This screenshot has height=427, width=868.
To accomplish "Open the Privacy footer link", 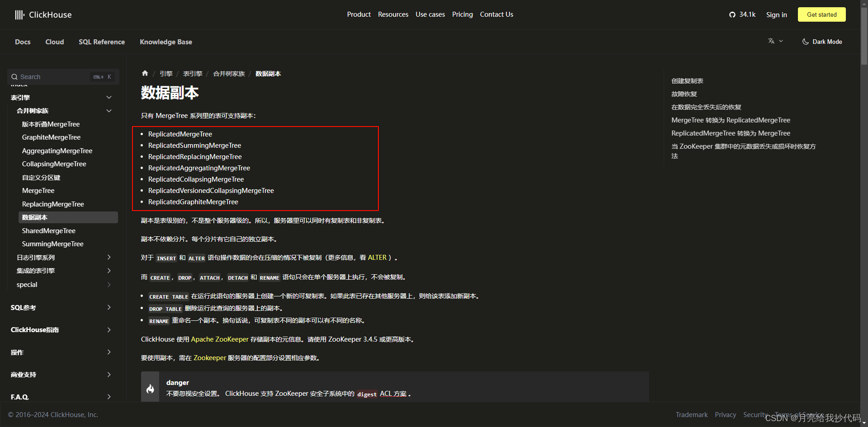I will (725, 415).
